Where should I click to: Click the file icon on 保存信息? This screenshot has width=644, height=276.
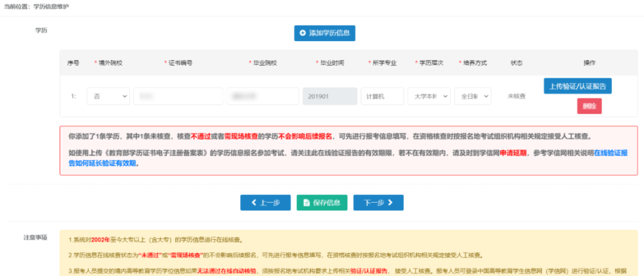coord(306,203)
